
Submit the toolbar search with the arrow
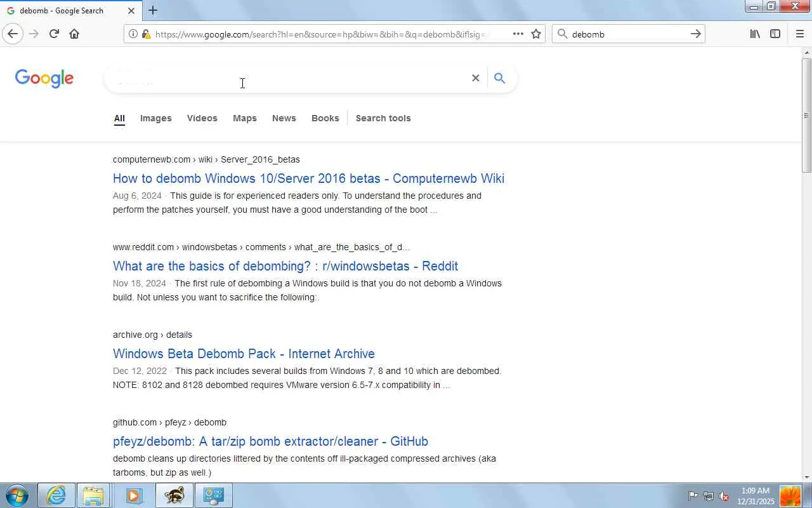pyautogui.click(x=696, y=34)
